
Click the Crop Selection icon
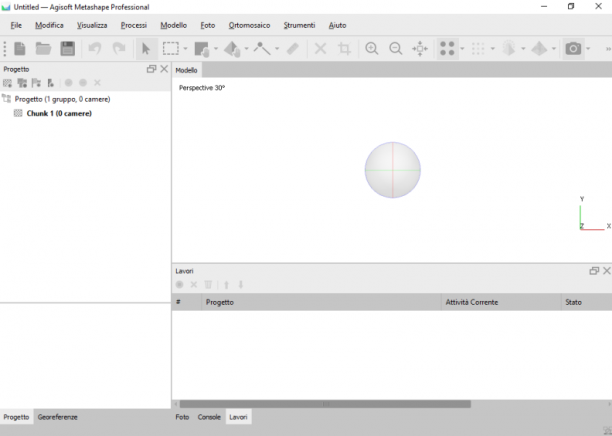344,49
